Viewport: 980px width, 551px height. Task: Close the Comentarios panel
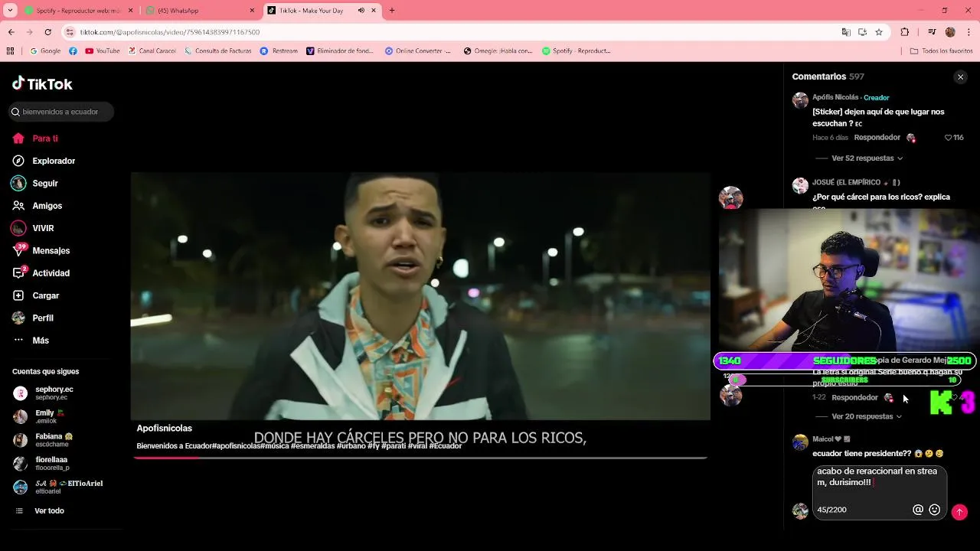coord(960,77)
